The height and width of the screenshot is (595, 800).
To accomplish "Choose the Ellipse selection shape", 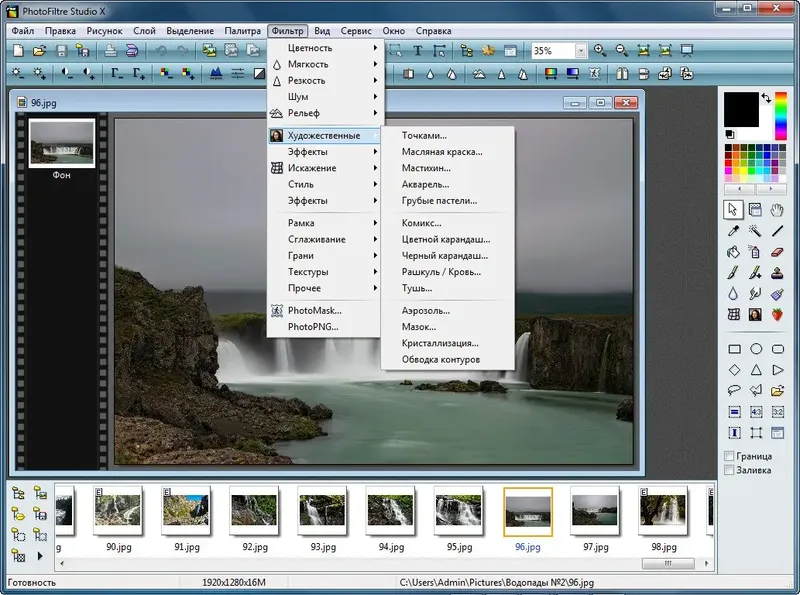I will 756,349.
